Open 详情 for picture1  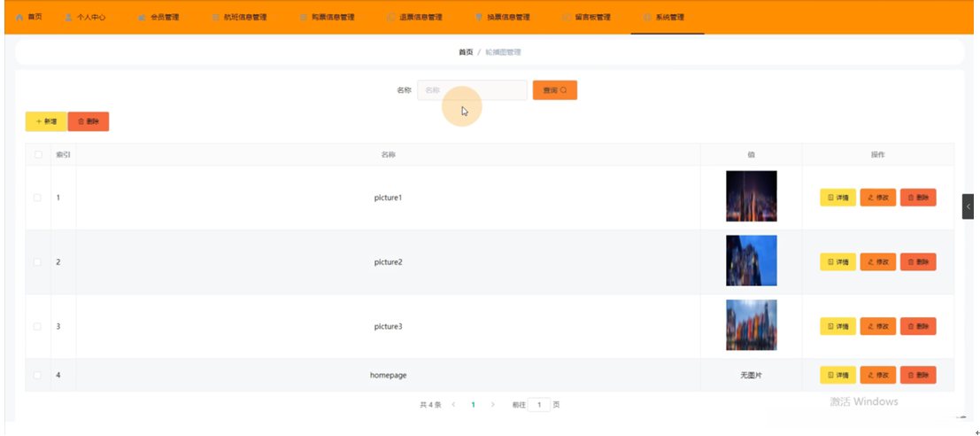click(x=838, y=198)
